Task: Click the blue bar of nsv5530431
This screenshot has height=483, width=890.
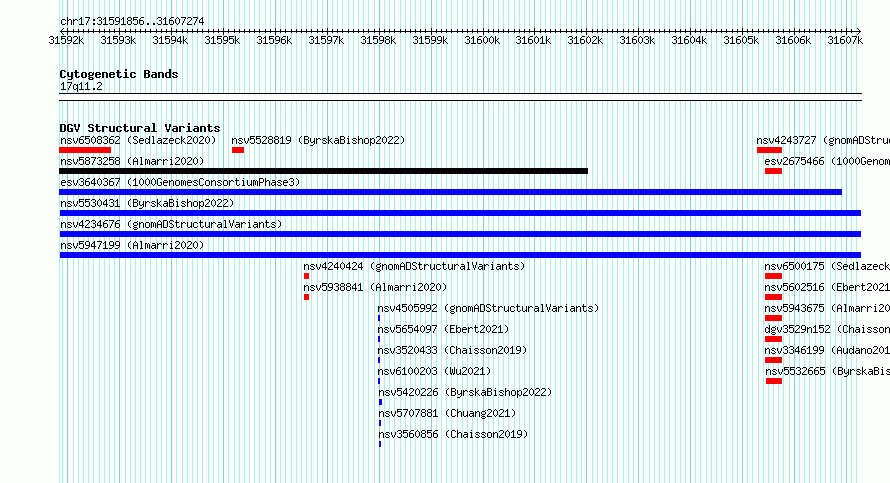Action: click(460, 213)
